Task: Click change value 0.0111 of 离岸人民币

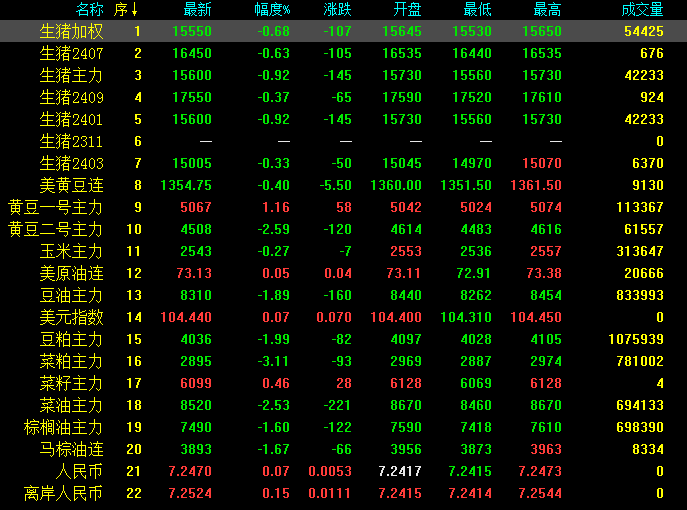Action: pos(329,493)
